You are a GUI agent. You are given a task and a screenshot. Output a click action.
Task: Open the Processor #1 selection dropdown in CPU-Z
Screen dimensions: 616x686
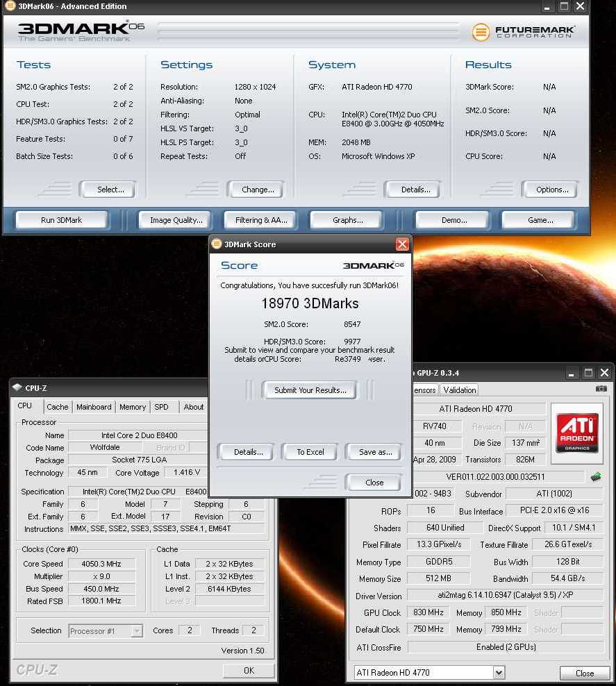(137, 631)
